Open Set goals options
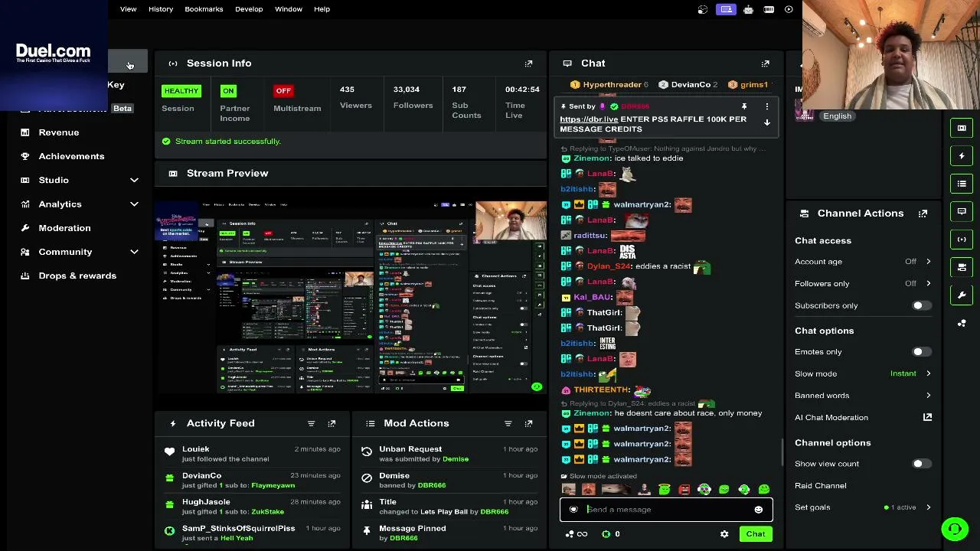 (x=863, y=507)
